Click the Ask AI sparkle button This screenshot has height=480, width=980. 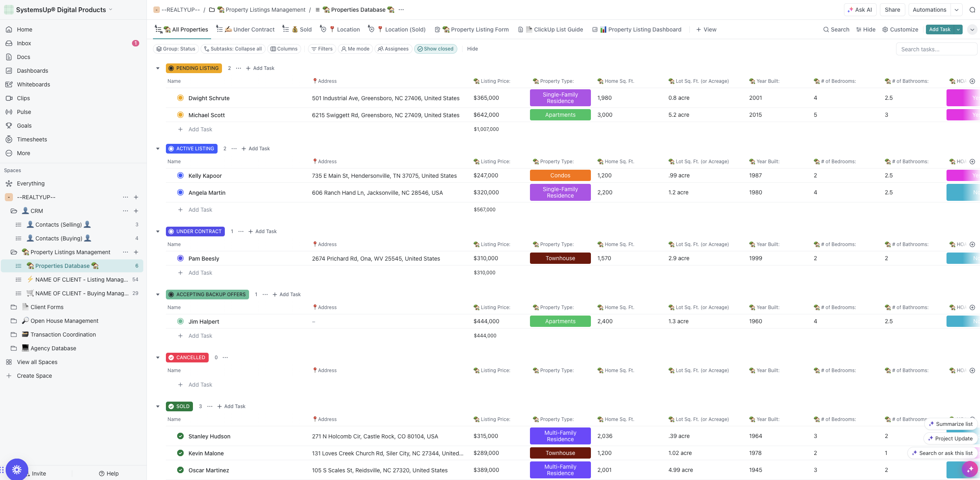point(860,10)
